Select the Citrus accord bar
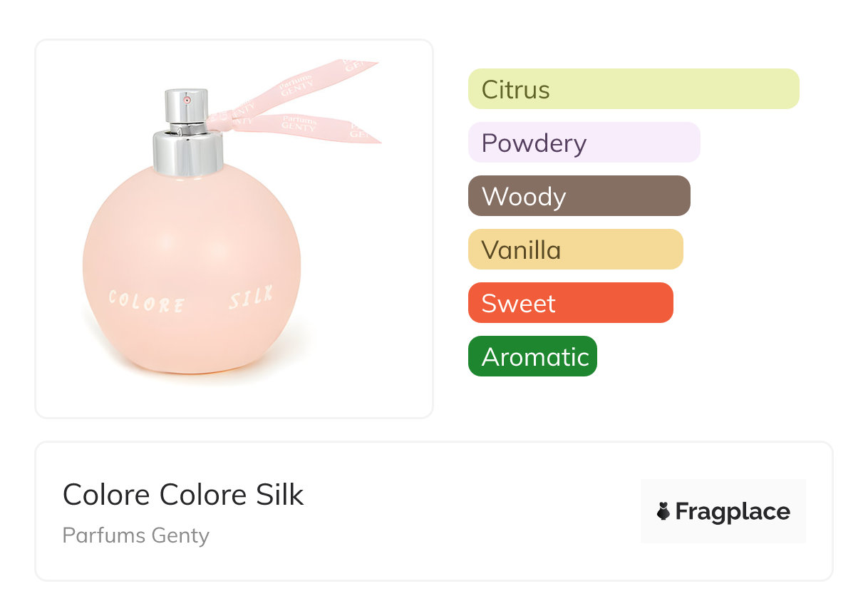868x616 pixels. (x=634, y=89)
